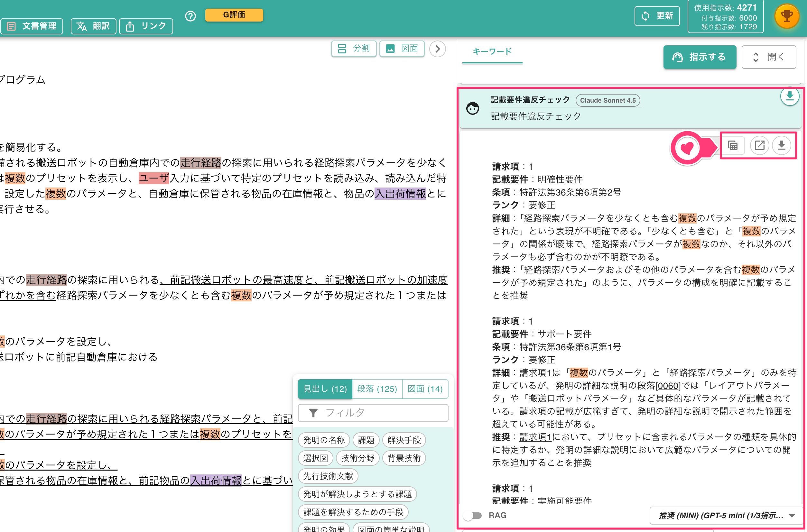Click the 翻訳 translate button

point(93,26)
